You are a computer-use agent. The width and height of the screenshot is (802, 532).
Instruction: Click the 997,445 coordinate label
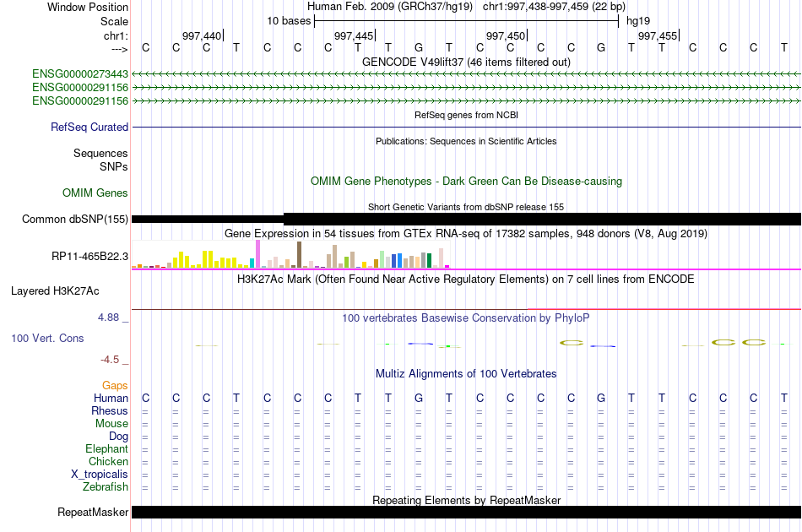(354, 35)
